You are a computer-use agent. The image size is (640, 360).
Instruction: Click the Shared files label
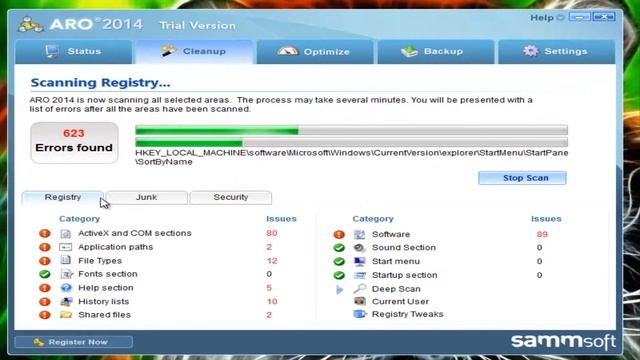pos(104,315)
